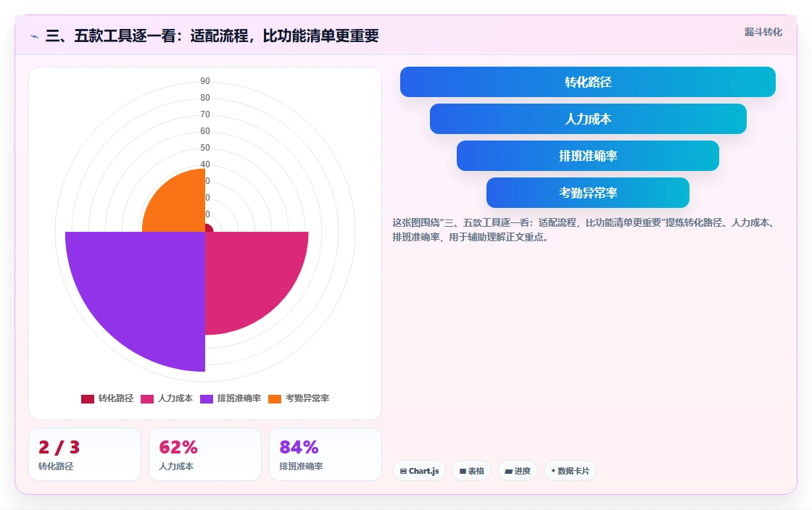Open the 62% 人力成本 data card
The height and width of the screenshot is (510, 812).
[205, 454]
